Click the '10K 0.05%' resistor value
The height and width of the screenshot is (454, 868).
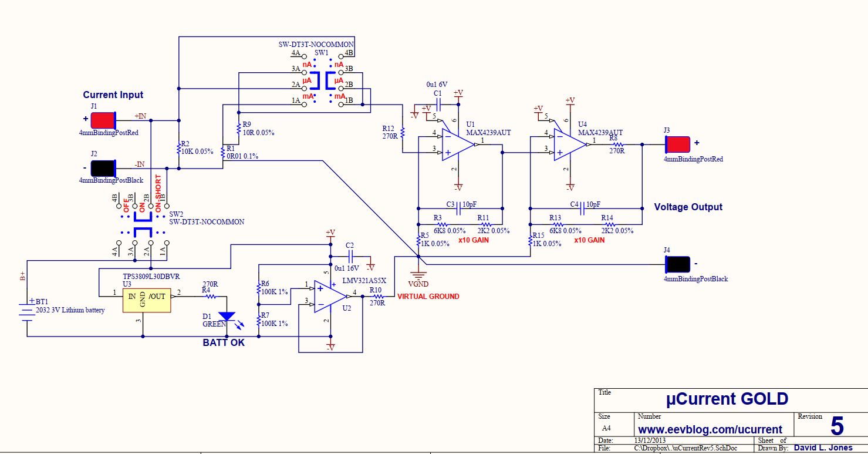tap(197, 152)
